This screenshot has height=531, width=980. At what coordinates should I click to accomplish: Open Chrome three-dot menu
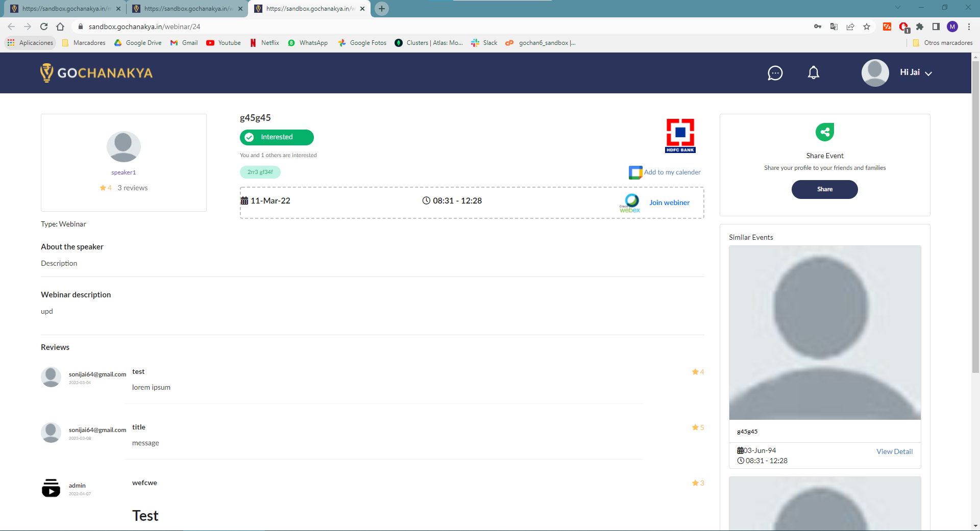point(969,27)
